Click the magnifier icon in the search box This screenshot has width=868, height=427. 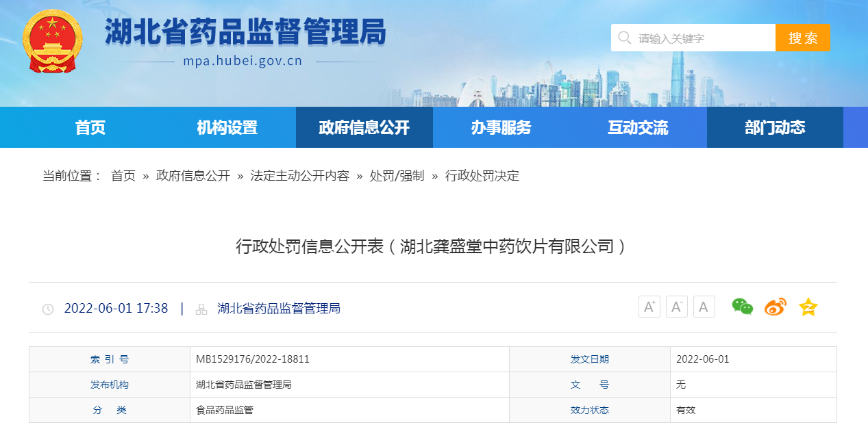624,38
